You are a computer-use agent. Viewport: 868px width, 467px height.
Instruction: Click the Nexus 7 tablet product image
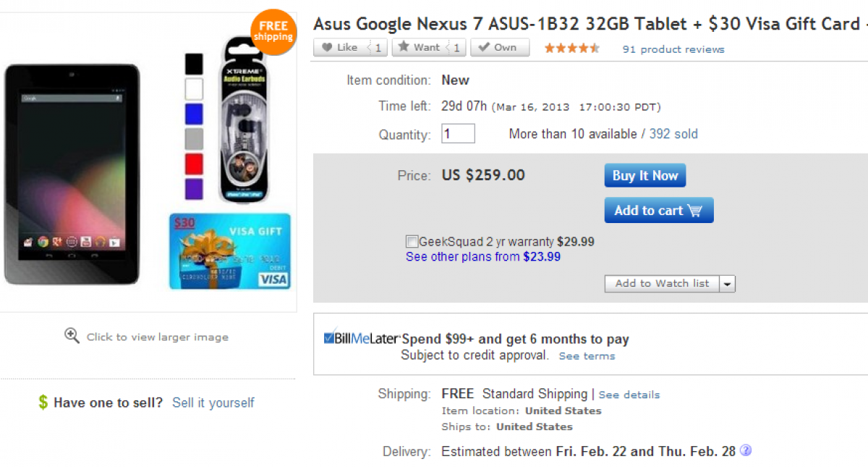[x=72, y=174]
